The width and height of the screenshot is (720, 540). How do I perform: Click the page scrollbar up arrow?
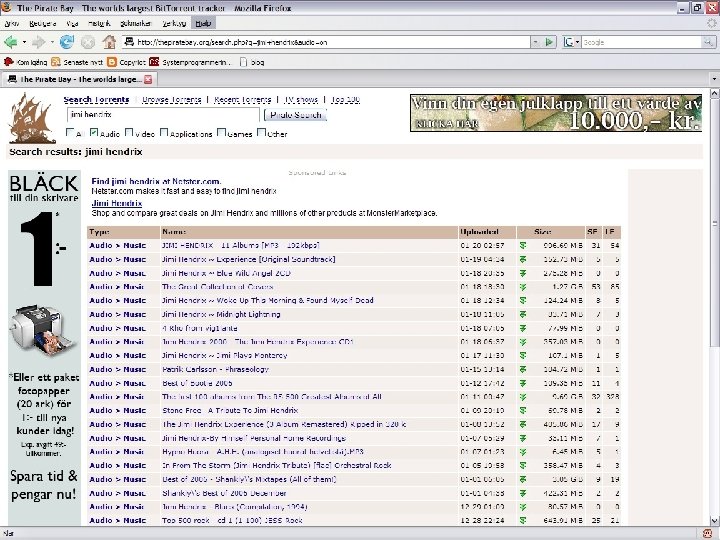714,93
